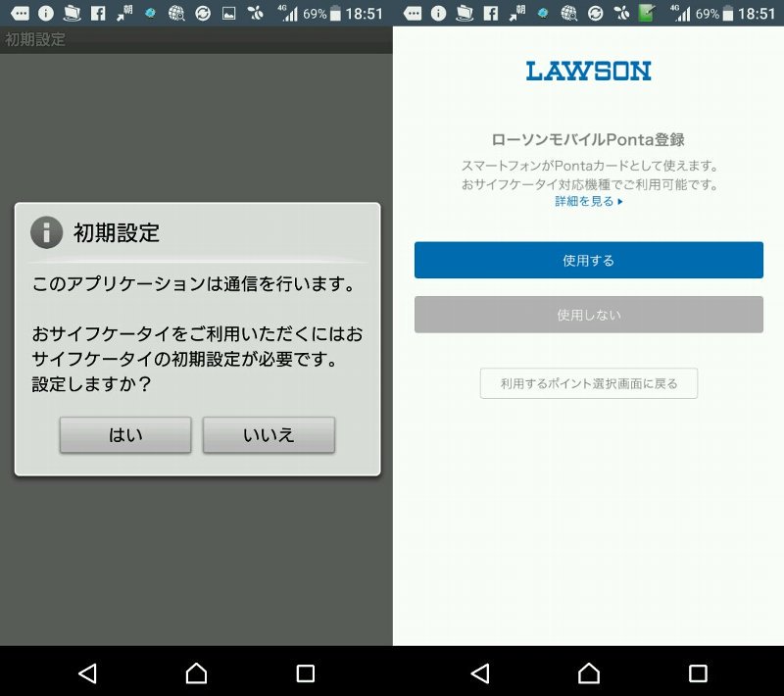Tap the 初期設定 title in the dark header bar
Screen dimensions: 784x696
[x=35, y=39]
